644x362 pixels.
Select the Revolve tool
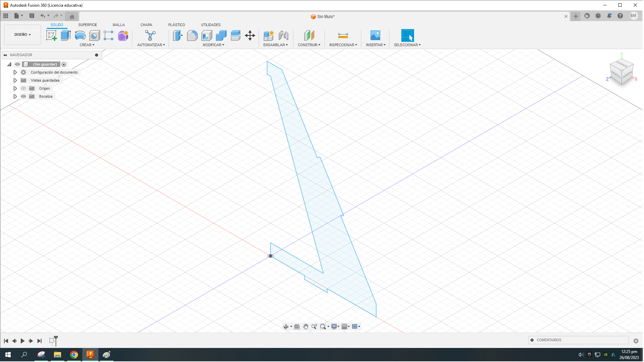[x=80, y=35]
